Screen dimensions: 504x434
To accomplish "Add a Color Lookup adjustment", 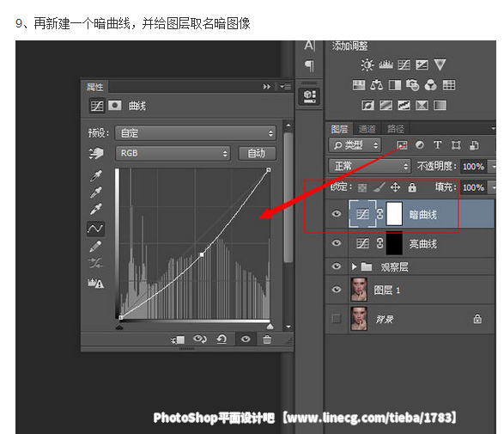I will (449, 85).
